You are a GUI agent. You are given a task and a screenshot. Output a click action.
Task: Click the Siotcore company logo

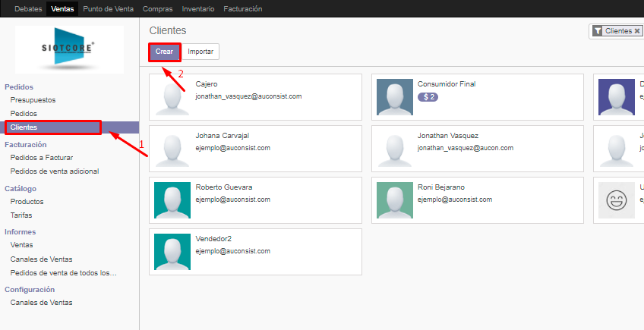tap(69, 49)
